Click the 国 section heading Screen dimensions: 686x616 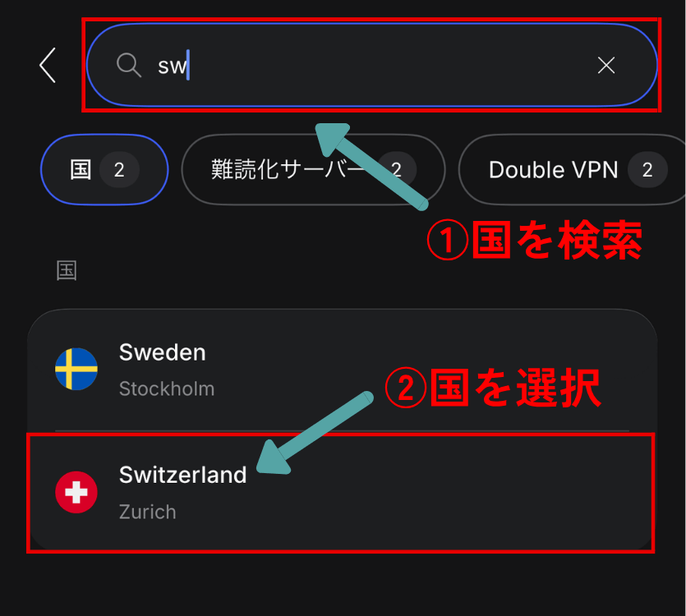[67, 270]
